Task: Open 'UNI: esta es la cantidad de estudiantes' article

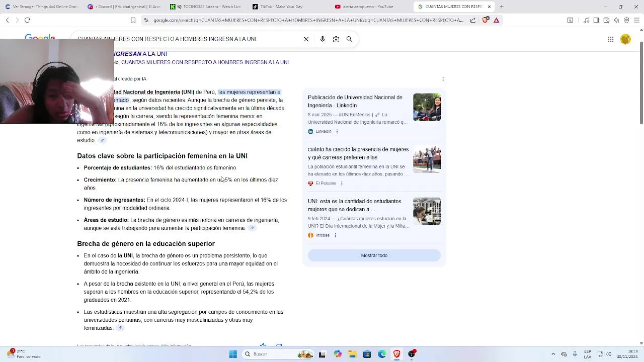Action: pos(355,205)
